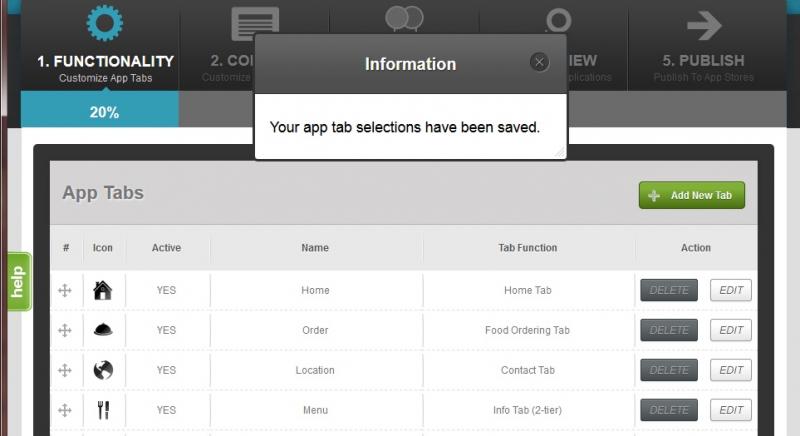Viewport: 800px width, 436px height.
Task: Edit the Menu tab
Action: click(x=731, y=410)
